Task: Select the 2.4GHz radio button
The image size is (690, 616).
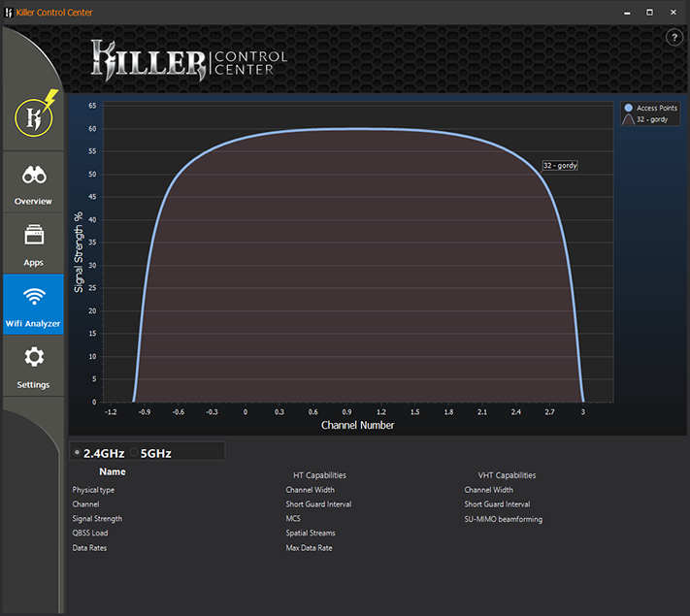Action: 77,452
